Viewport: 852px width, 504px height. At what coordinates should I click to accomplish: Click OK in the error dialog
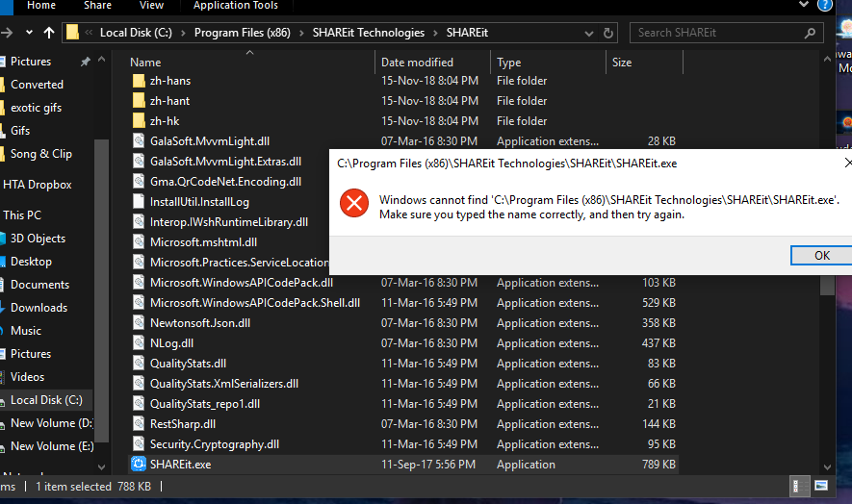click(821, 255)
